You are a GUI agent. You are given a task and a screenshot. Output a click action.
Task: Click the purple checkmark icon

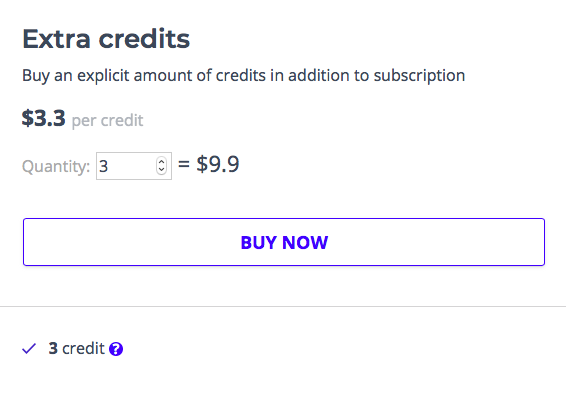(29, 349)
